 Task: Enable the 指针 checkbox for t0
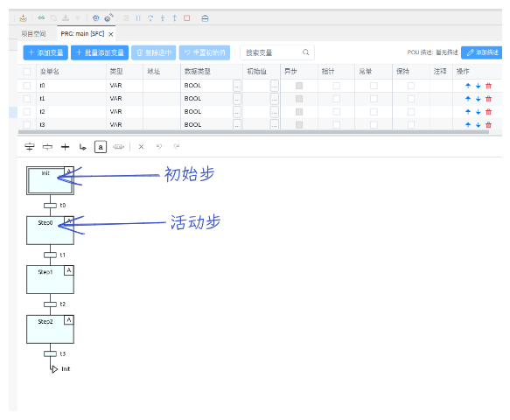[x=336, y=86]
